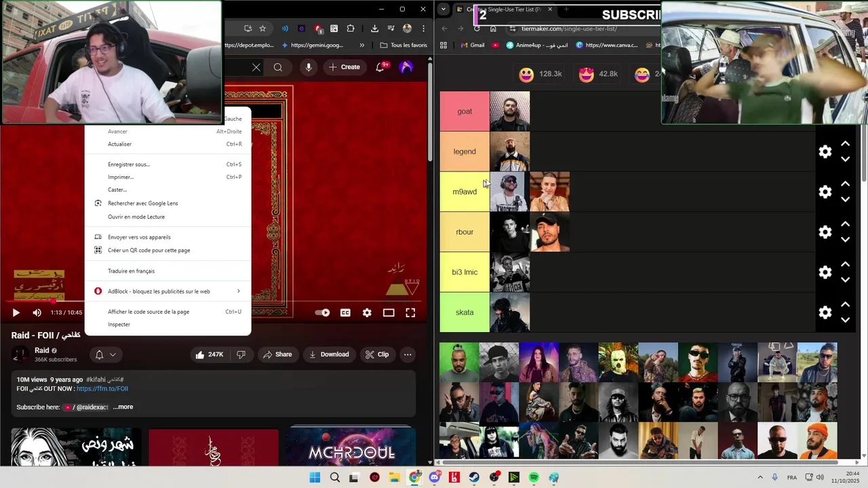
Task: Select Créer un QR code pour cette page
Action: pos(167,250)
